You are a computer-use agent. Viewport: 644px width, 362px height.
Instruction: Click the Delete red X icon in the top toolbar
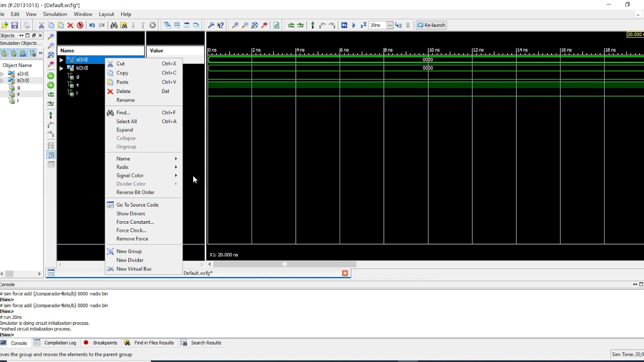pyautogui.click(x=70, y=25)
